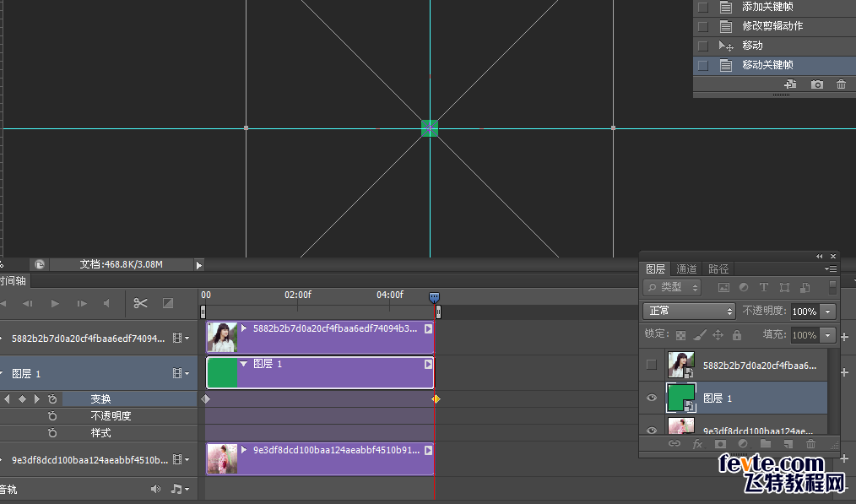Toggle the 变换 keyframe stopwatch
The width and height of the screenshot is (856, 504).
(52, 399)
